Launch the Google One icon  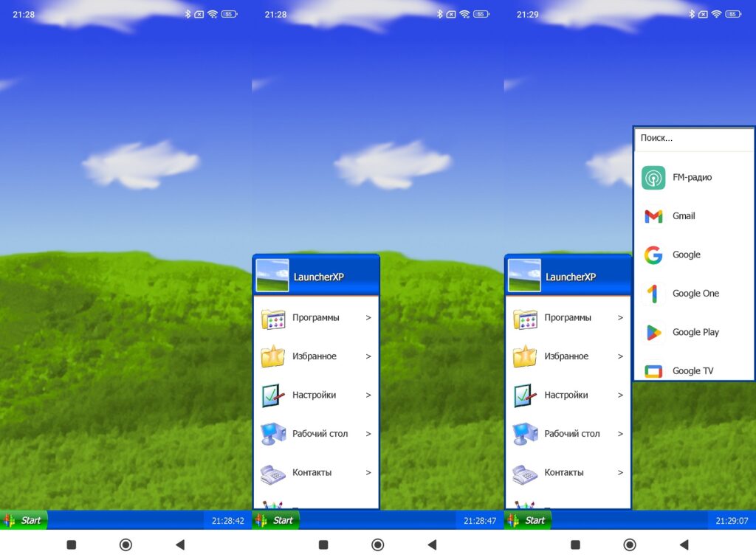tap(653, 294)
